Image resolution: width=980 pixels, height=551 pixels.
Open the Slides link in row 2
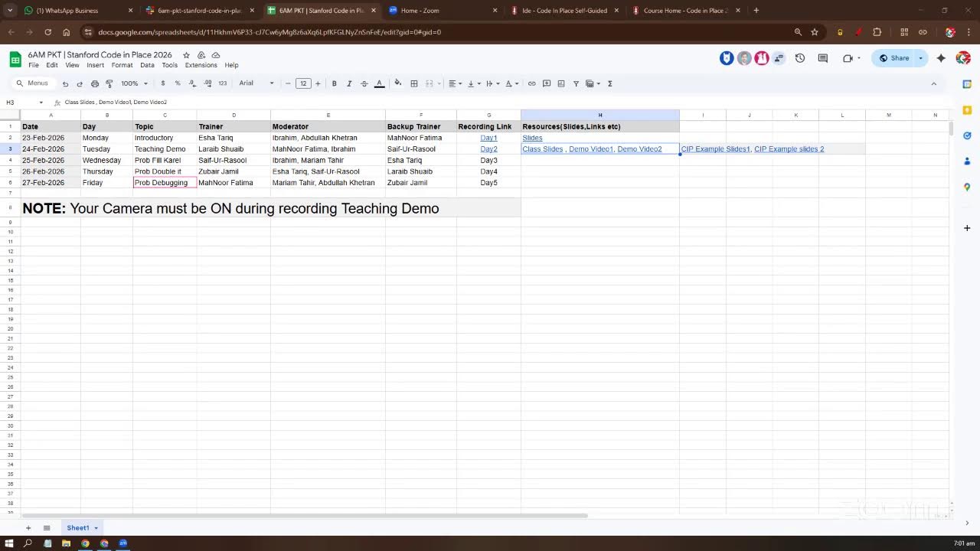pyautogui.click(x=532, y=138)
